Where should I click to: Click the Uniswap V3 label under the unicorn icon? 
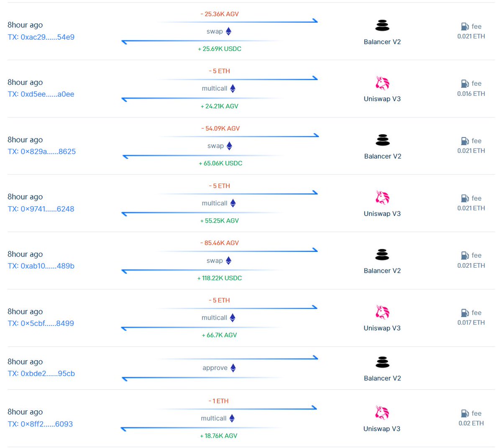coord(382,99)
